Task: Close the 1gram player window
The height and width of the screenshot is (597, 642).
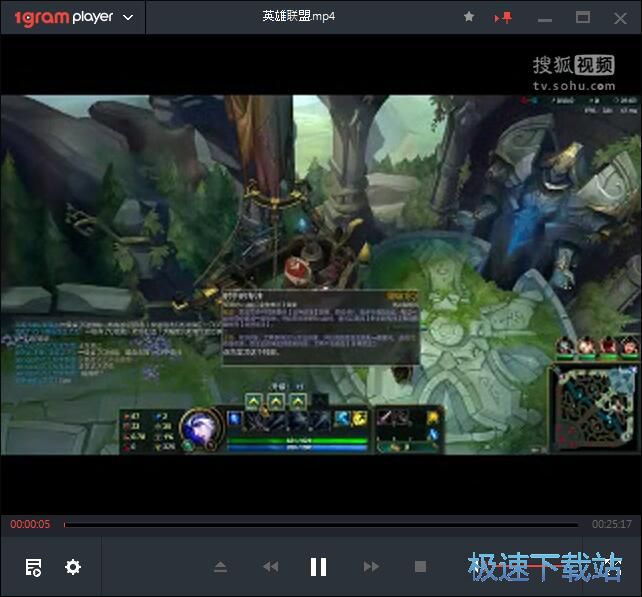Action: [620, 18]
